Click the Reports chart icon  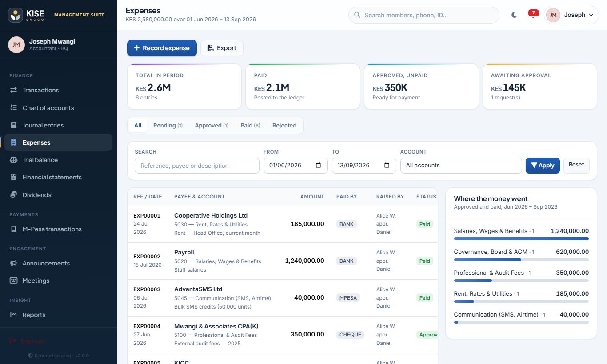click(x=14, y=315)
